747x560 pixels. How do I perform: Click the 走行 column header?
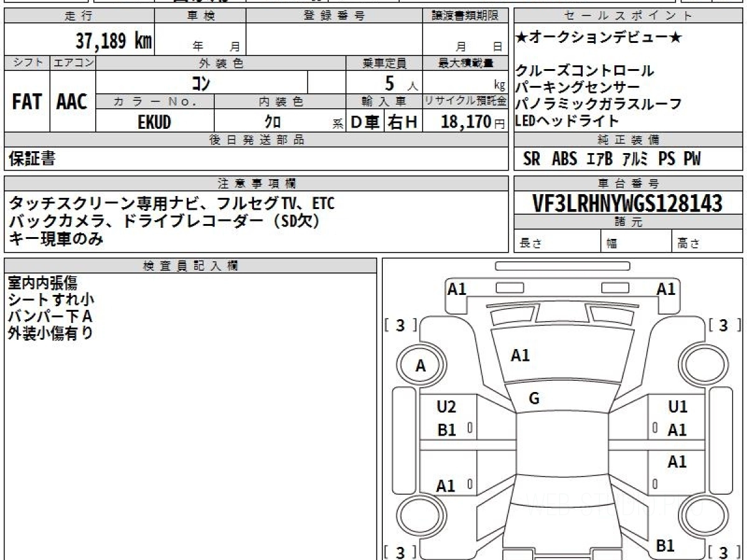click(x=79, y=16)
